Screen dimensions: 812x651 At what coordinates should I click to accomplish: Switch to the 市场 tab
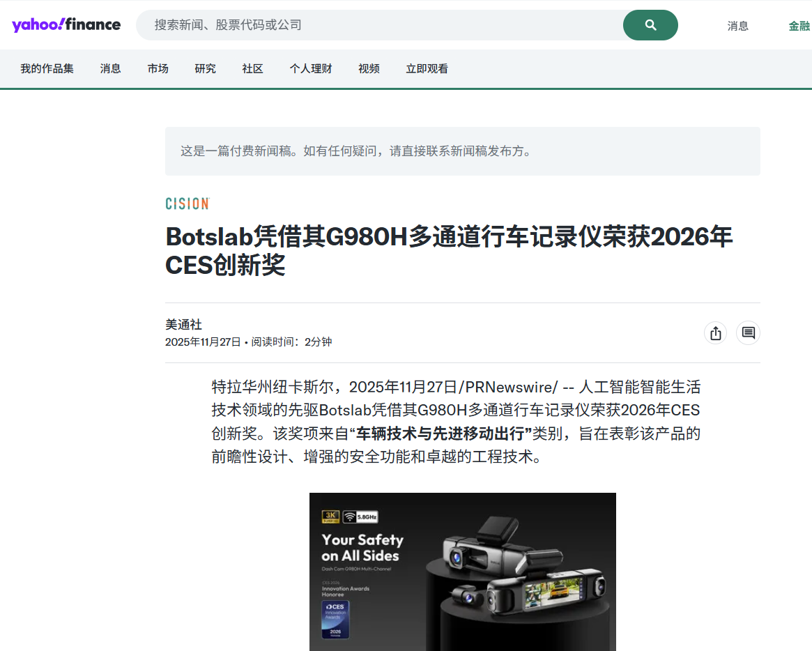(x=158, y=68)
